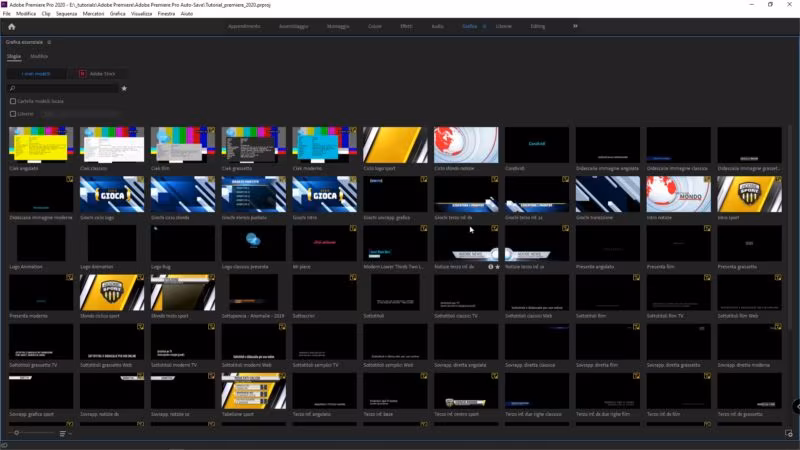Open the Clip menu

[x=46, y=14]
